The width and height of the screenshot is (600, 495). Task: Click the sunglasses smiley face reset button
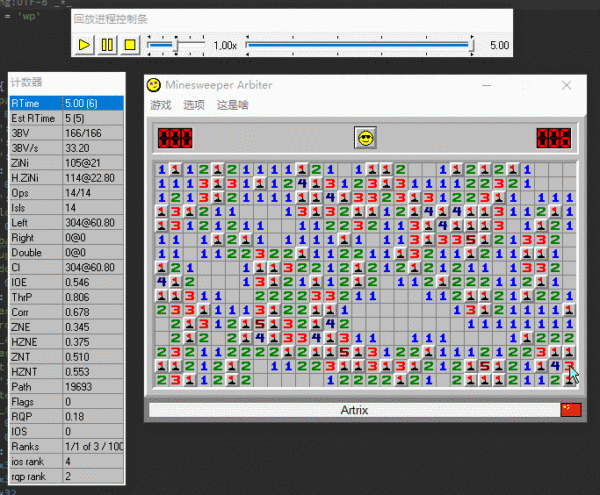coord(365,138)
